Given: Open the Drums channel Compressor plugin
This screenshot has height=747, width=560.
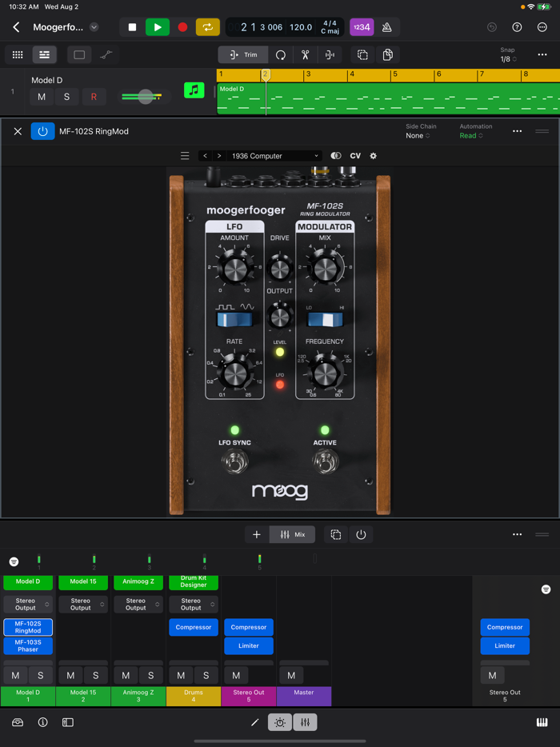Looking at the screenshot, I should [x=194, y=627].
